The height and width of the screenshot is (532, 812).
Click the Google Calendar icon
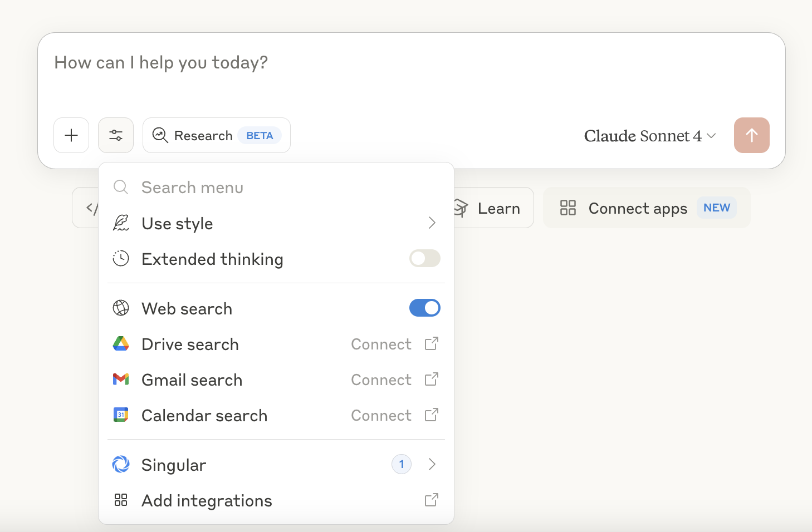121,415
